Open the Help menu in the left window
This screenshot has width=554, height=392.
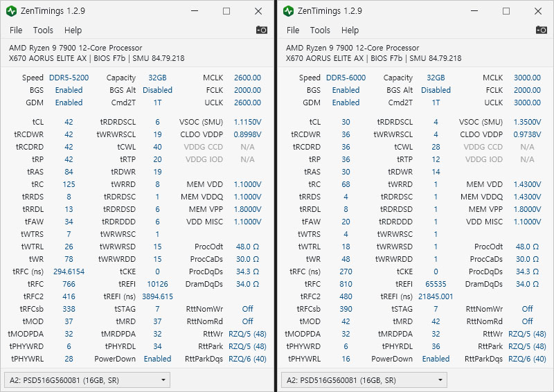coord(73,30)
